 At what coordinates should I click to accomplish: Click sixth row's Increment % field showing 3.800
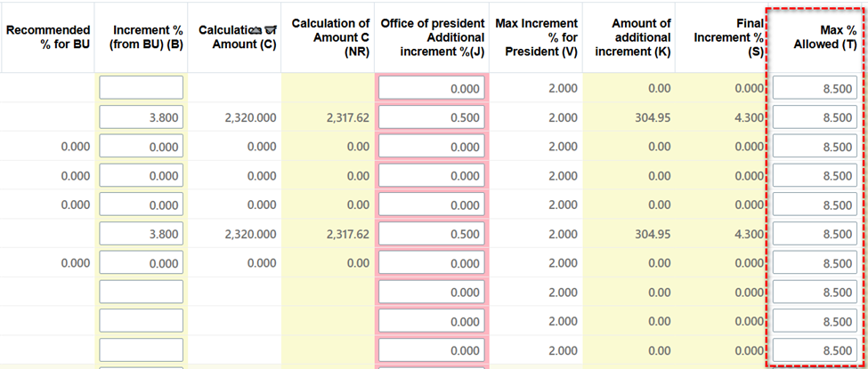(x=141, y=234)
